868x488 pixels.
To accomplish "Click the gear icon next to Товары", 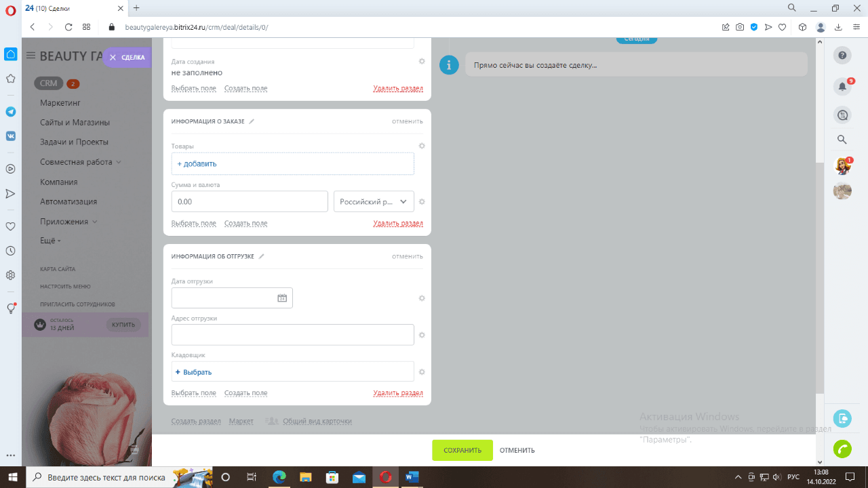I will 422,146.
